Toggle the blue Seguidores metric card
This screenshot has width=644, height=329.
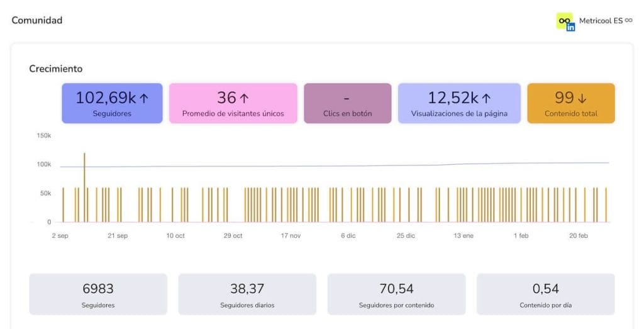tap(112, 103)
